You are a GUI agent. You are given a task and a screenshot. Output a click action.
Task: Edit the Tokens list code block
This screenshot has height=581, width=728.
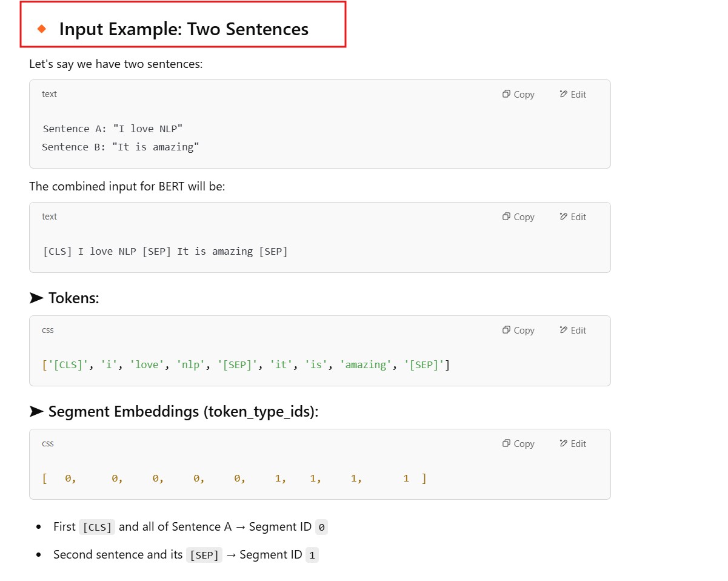(573, 330)
